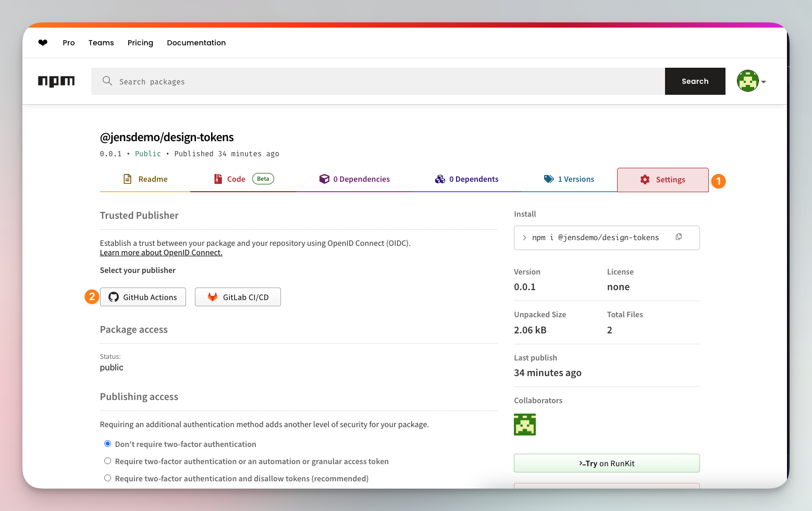812x511 pixels.
Task: Open Documentation link in top bar
Action: [x=196, y=43]
